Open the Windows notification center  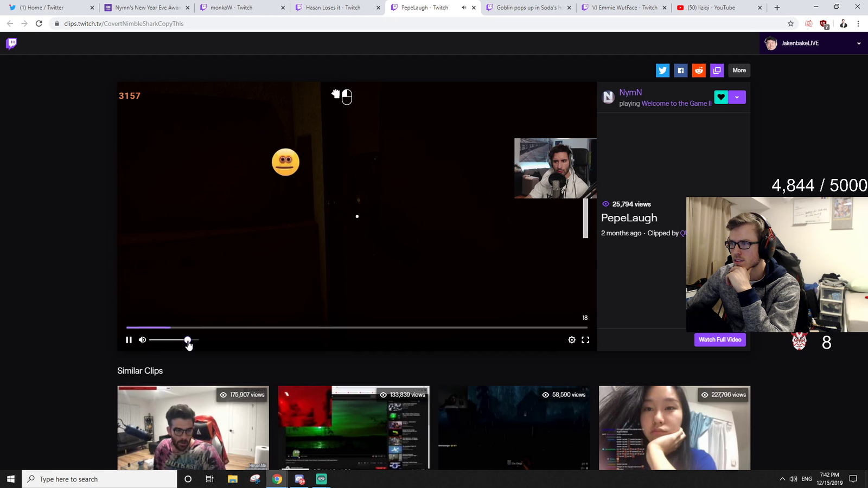click(x=853, y=479)
